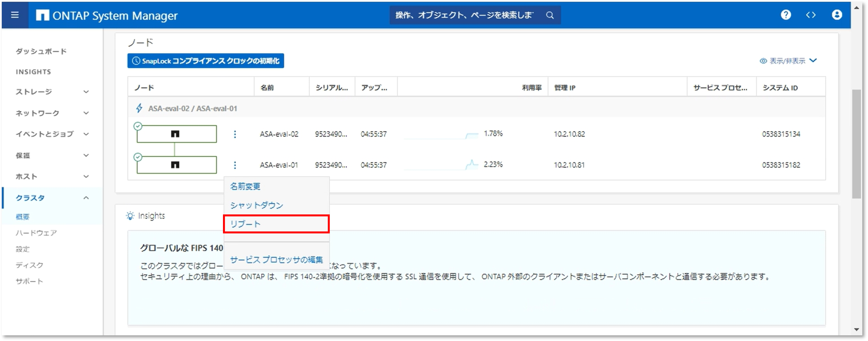Click the NetApp logo in the header
868x341 pixels.
(42, 15)
